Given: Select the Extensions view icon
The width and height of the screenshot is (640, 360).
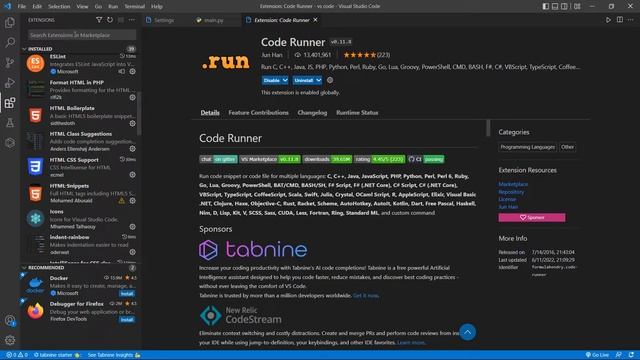Looking at the screenshot, I should click(x=10, y=102).
